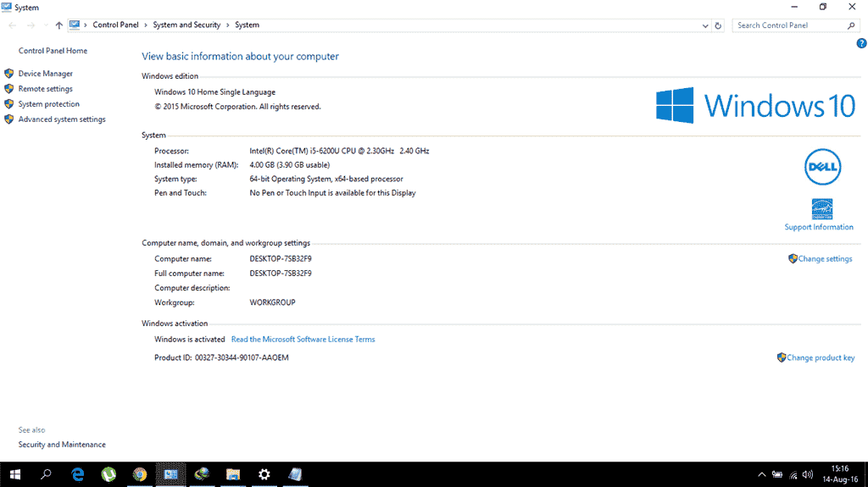The height and width of the screenshot is (487, 868).
Task: Click the Dell logo
Action: [822, 167]
